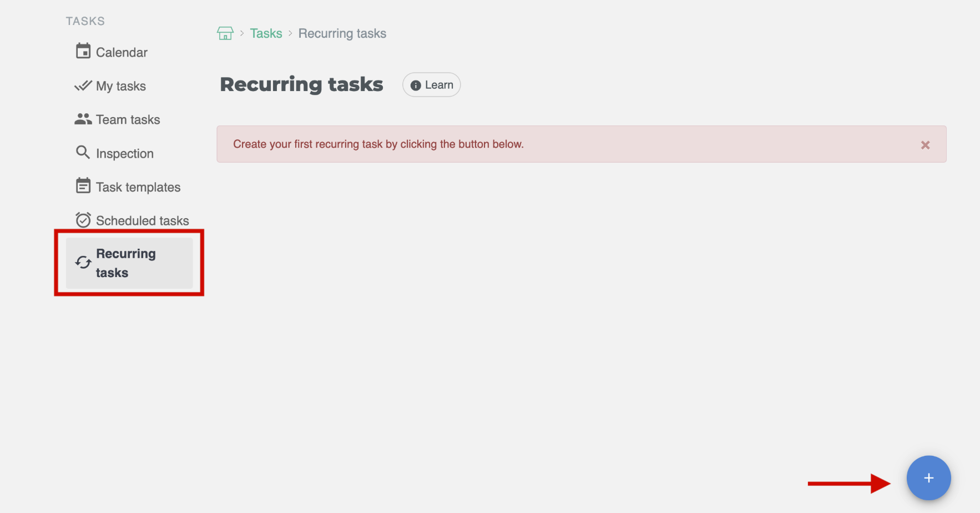Image resolution: width=980 pixels, height=513 pixels.
Task: Select the Scheduled tasks alarm icon
Action: pos(83,219)
